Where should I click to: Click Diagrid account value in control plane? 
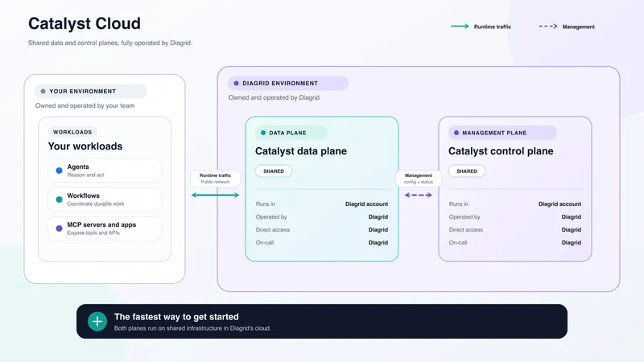click(559, 204)
